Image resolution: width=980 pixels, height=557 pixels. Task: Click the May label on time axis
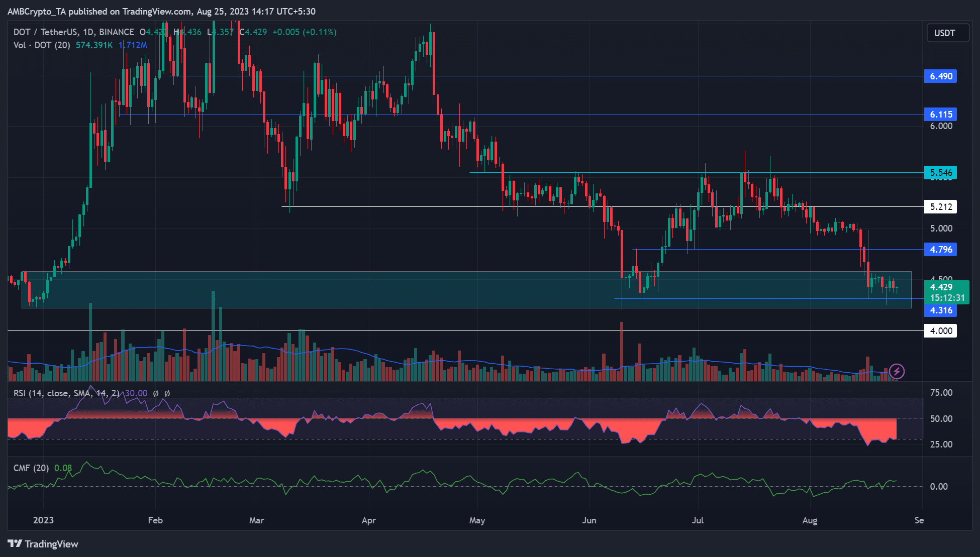[477, 520]
